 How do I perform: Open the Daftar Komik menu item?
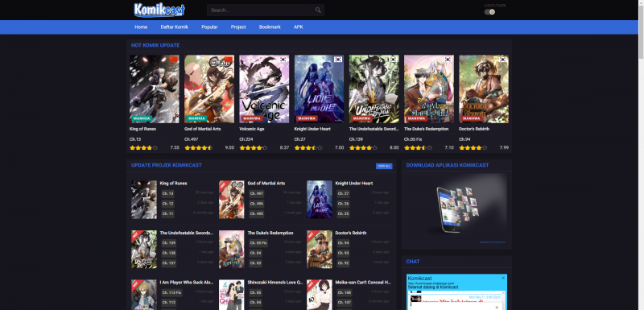pyautogui.click(x=174, y=27)
